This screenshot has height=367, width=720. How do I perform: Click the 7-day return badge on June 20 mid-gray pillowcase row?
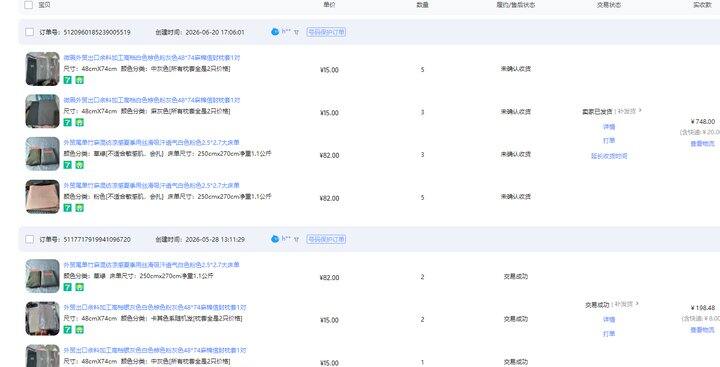[x=68, y=80]
